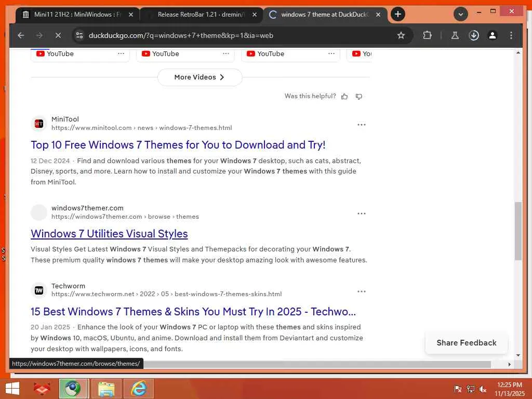Image resolution: width=532 pixels, height=399 pixels.
Task: Open the Windows Start button
Action: pos(12,389)
